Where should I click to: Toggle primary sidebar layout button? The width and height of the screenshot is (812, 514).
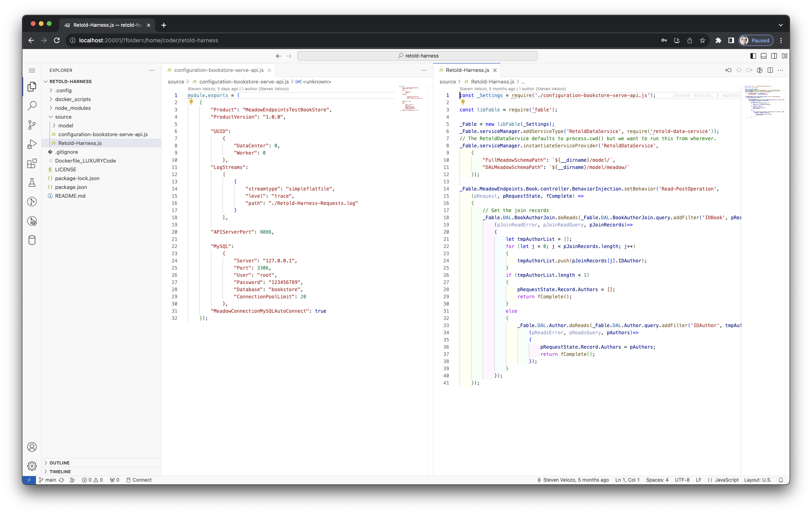[753, 56]
